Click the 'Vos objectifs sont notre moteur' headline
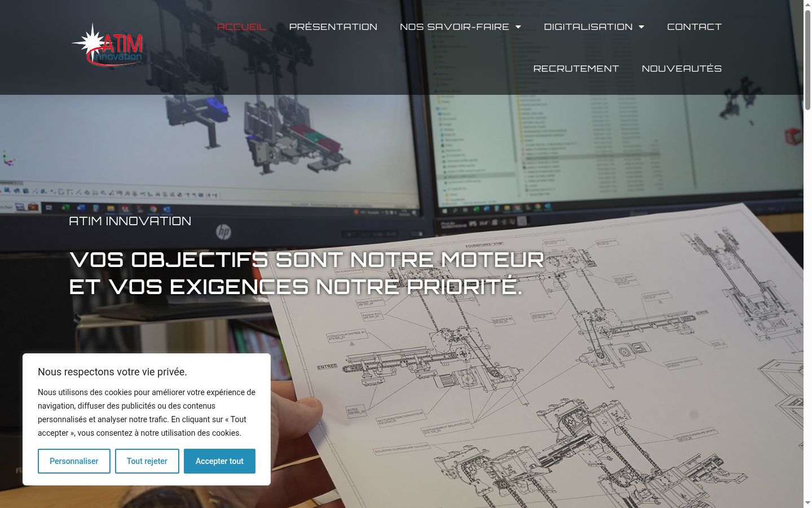 click(307, 273)
